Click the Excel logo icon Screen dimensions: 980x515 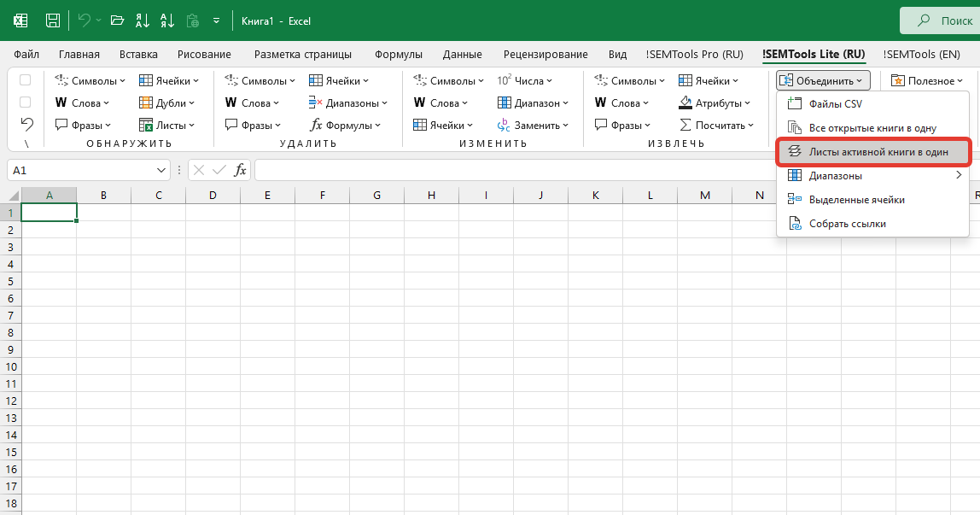pyautogui.click(x=20, y=20)
